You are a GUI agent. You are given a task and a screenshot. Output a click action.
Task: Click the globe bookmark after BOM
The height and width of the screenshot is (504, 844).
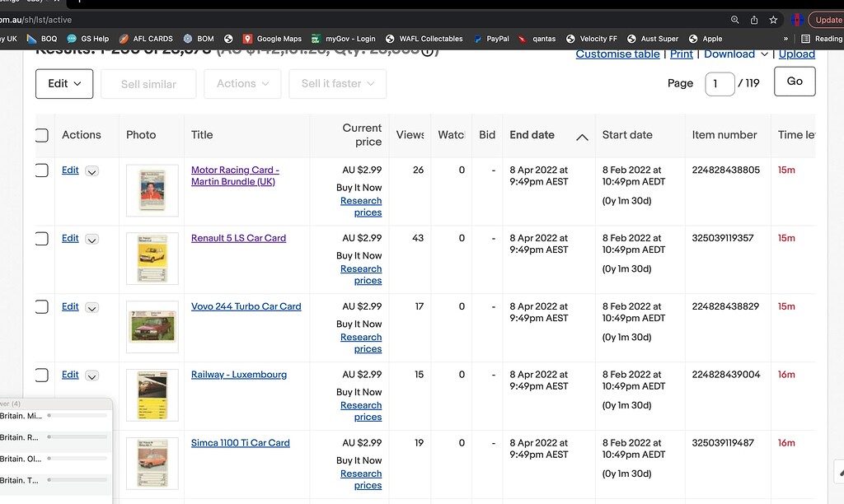(228, 39)
